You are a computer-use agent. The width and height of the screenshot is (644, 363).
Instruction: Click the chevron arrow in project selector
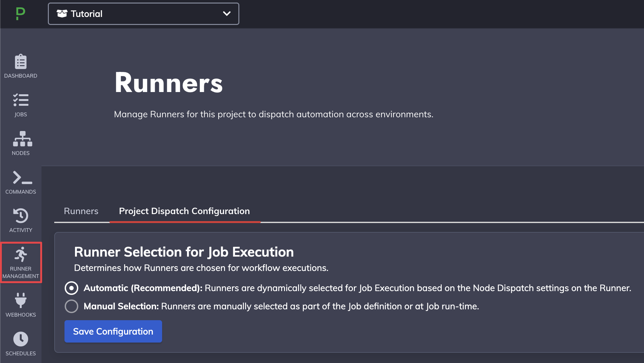tap(227, 14)
